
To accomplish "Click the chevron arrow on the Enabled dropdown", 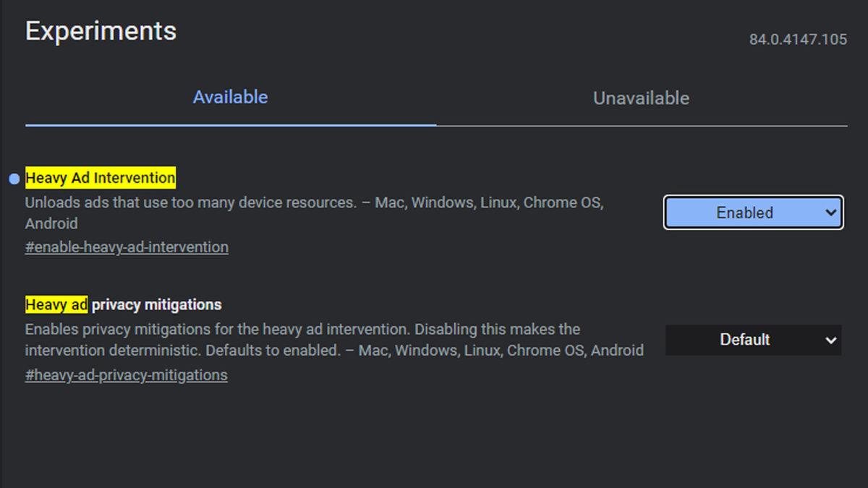I will point(830,213).
